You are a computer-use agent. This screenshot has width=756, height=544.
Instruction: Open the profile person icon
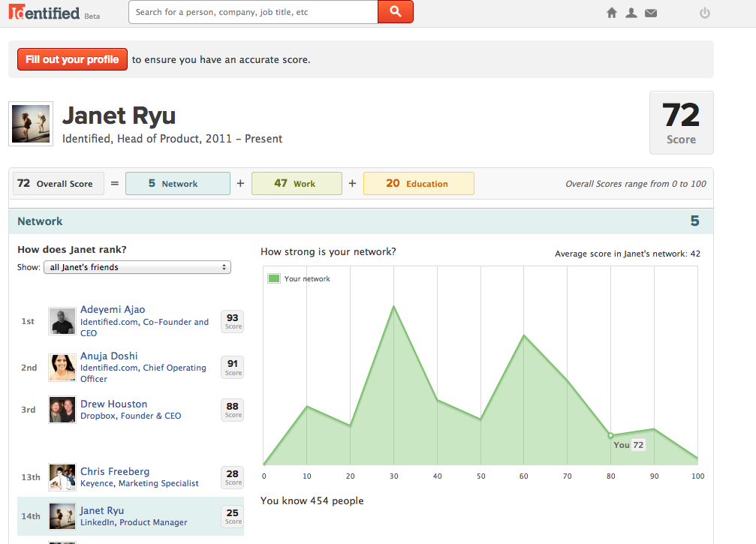pos(631,13)
